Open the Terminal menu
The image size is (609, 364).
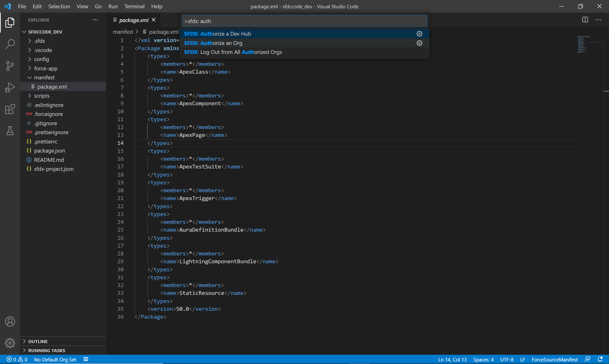click(134, 6)
